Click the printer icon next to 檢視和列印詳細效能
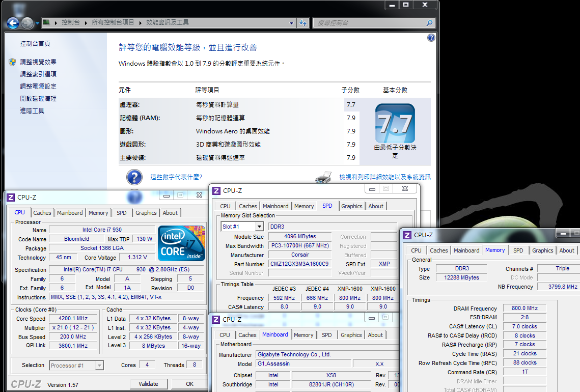The image size is (580, 392). click(x=324, y=177)
